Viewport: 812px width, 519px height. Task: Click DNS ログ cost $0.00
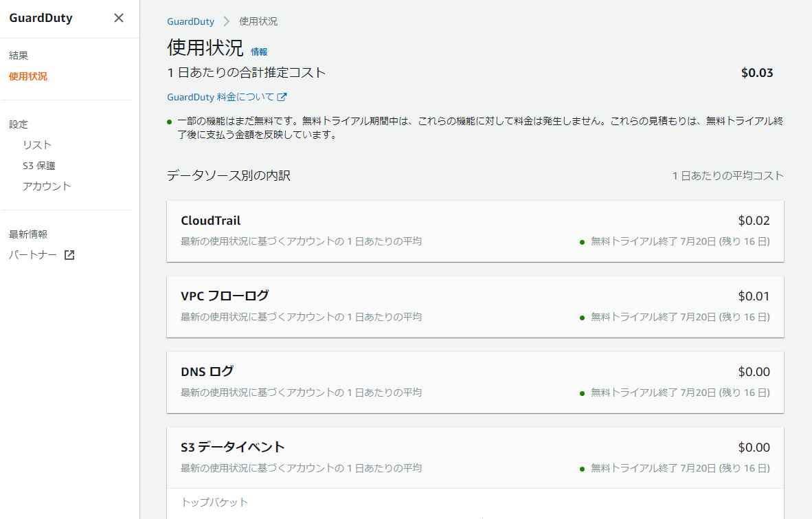click(x=754, y=372)
